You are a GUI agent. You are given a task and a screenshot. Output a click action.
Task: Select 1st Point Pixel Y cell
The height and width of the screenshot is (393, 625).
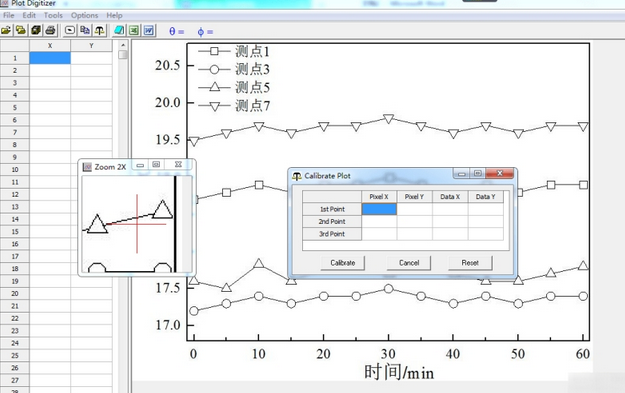pos(415,209)
